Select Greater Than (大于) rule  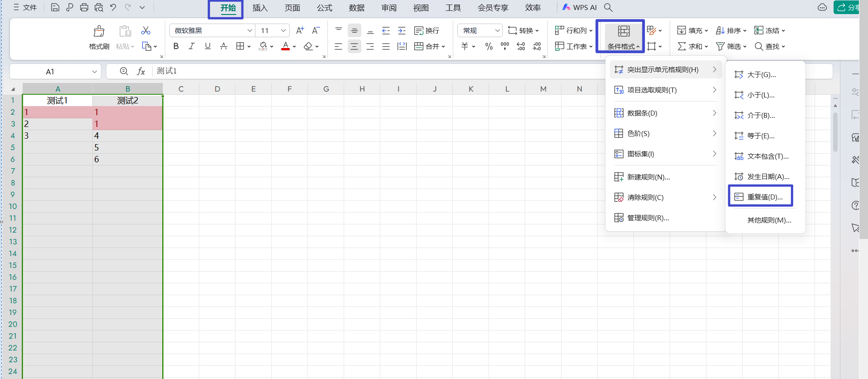765,74
